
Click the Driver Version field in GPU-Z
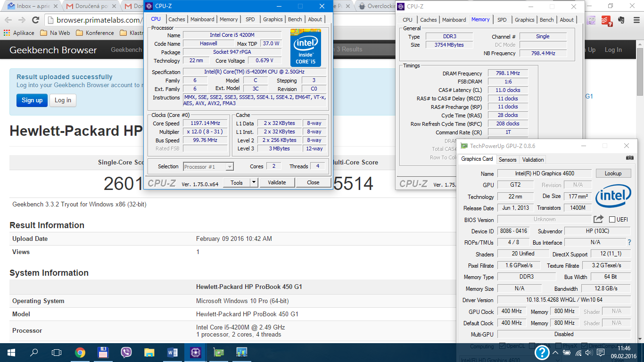pos(564,300)
